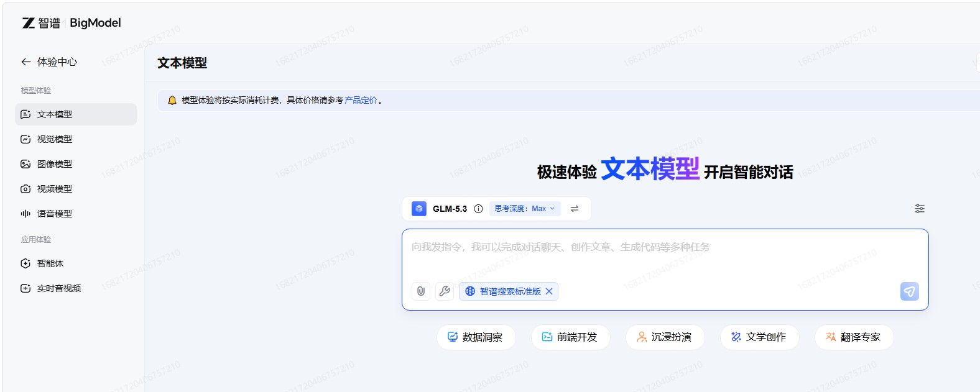Open 文本模型 in the sidebar
The image size is (980, 392).
(x=76, y=114)
